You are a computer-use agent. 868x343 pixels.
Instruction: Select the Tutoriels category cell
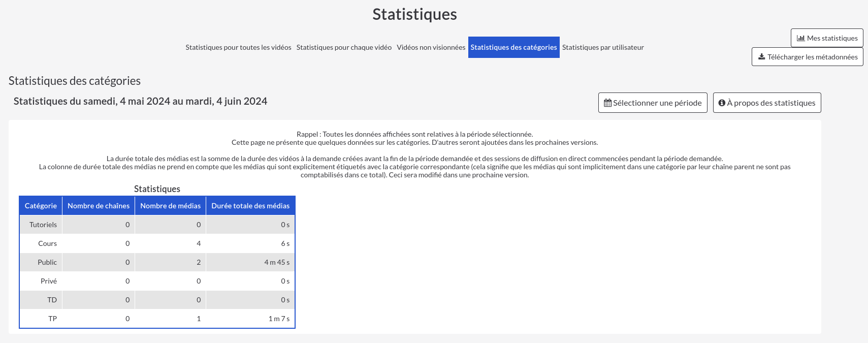click(x=41, y=225)
